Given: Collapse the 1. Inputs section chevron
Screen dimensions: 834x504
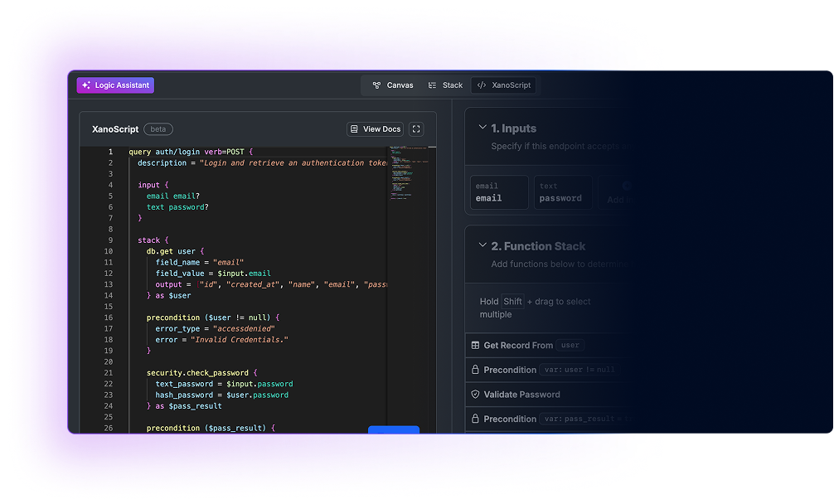Looking at the screenshot, I should [482, 128].
